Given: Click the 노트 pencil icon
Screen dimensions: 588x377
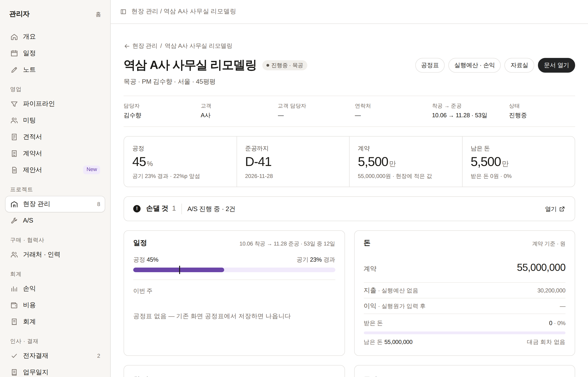Looking at the screenshot, I should 14,70.
